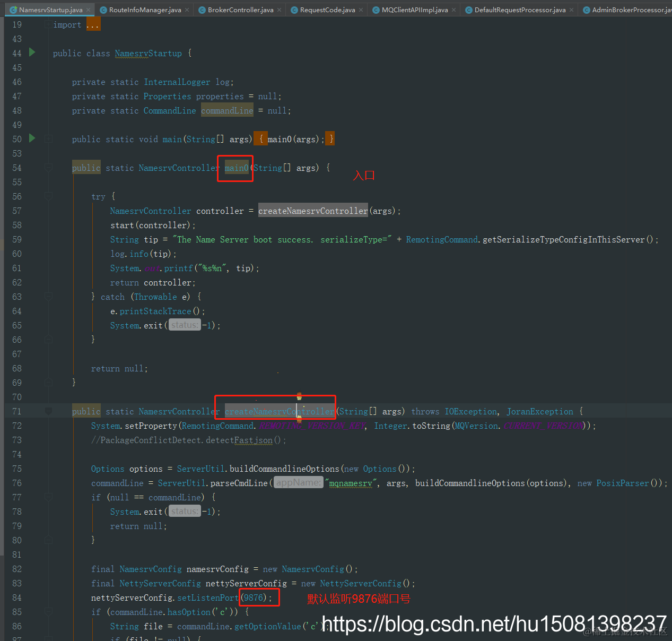Click createNamesrvController call on line 57

click(313, 211)
